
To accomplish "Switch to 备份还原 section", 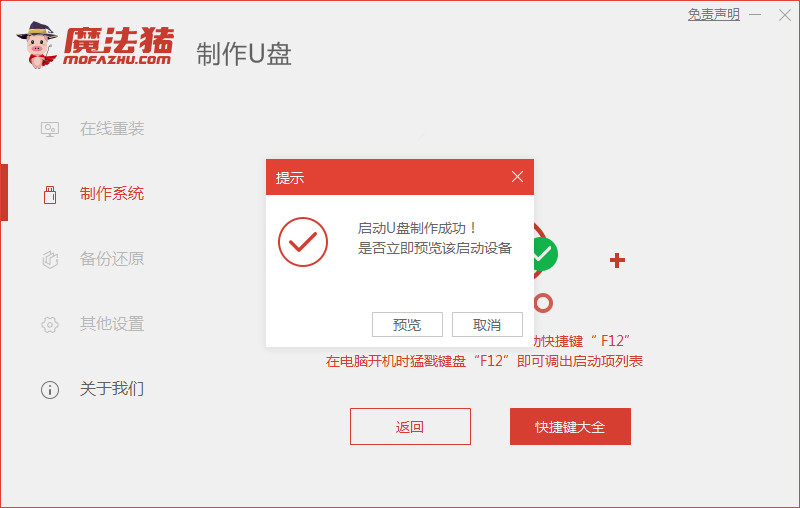I will [x=112, y=259].
